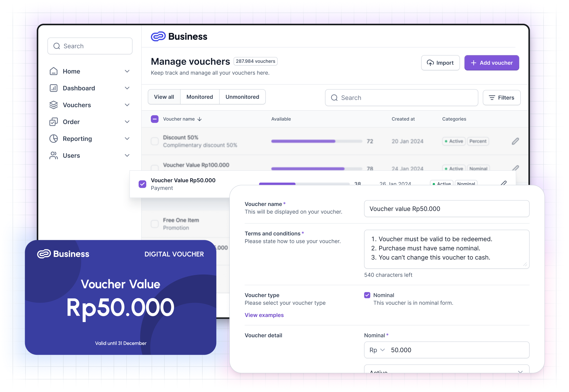Click the Import button
Viewport: 569px width, 392px height.
(x=440, y=63)
